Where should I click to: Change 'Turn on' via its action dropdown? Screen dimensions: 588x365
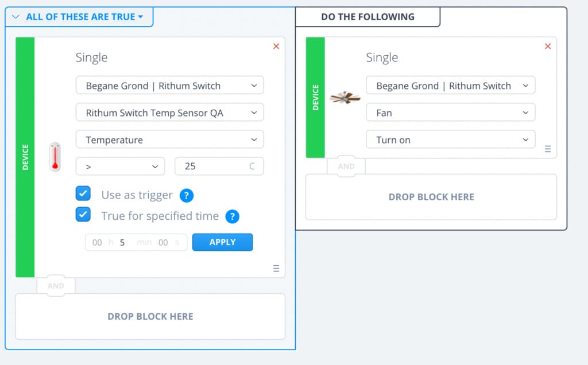tap(450, 139)
